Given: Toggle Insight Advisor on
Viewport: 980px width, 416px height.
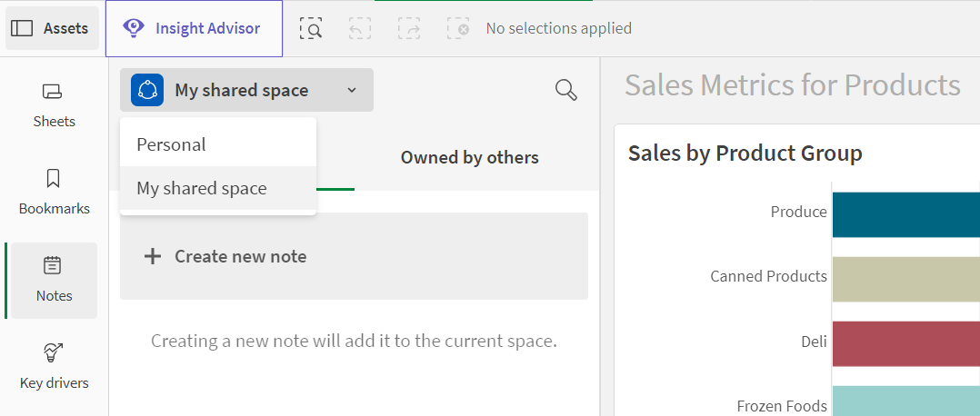Looking at the screenshot, I should (194, 28).
